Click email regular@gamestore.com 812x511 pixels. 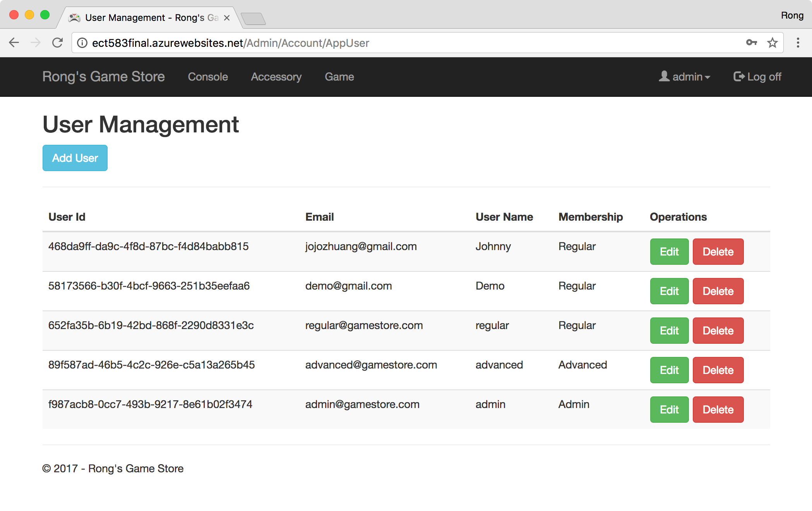coord(364,326)
